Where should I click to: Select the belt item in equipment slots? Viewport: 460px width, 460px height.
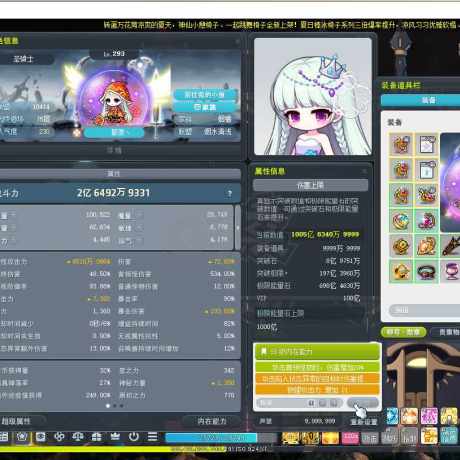[x=426, y=271]
